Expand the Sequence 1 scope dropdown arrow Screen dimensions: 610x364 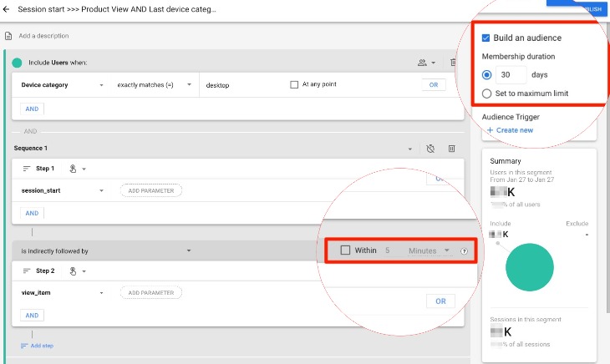(409, 149)
